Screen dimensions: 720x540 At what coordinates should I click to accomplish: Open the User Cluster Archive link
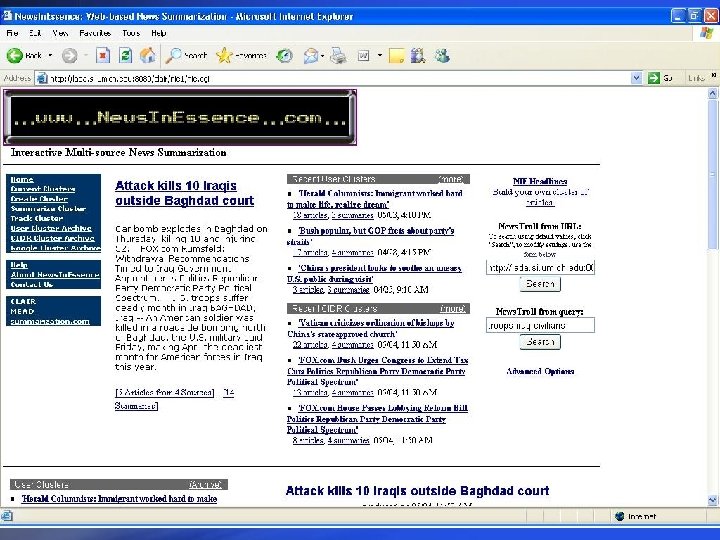(51, 228)
